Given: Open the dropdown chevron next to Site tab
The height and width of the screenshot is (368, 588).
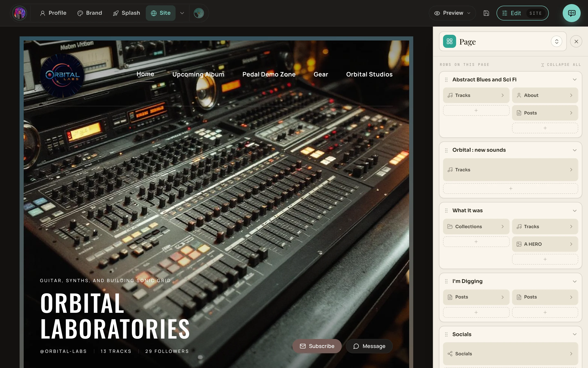Looking at the screenshot, I should [182, 13].
